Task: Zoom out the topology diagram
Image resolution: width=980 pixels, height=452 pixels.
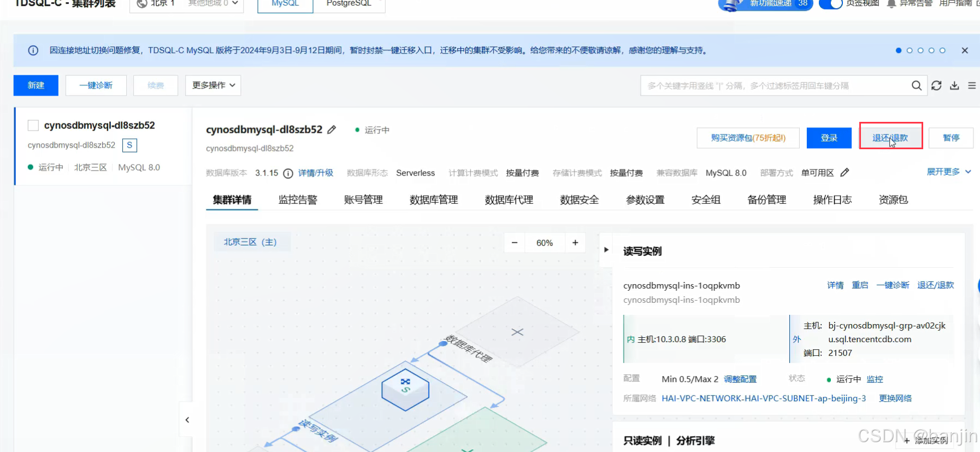Action: [x=515, y=243]
